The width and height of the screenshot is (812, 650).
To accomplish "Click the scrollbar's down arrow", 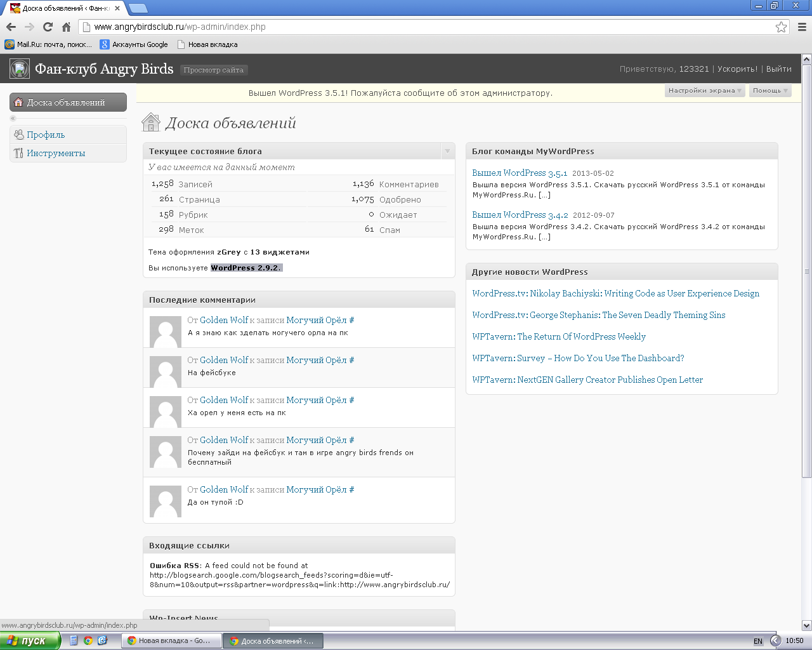I will 806,625.
